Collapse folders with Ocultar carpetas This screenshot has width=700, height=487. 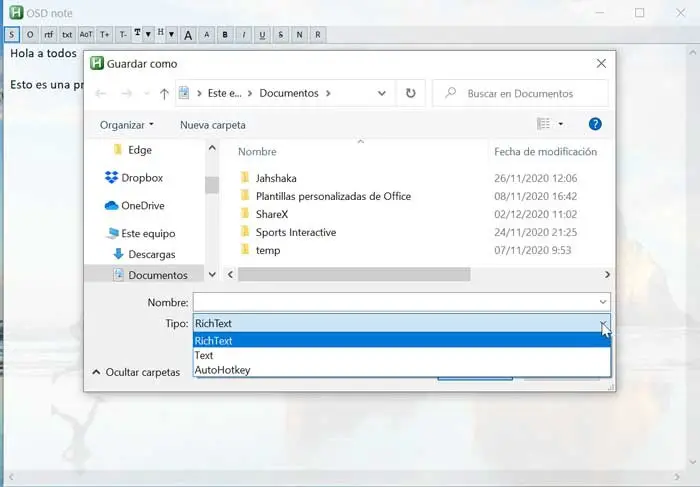[136, 372]
